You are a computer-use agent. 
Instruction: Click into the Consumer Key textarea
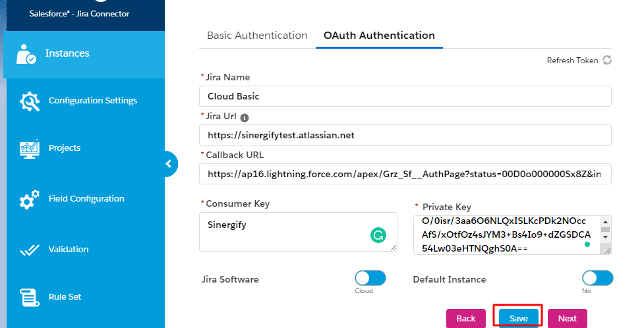[x=298, y=232]
